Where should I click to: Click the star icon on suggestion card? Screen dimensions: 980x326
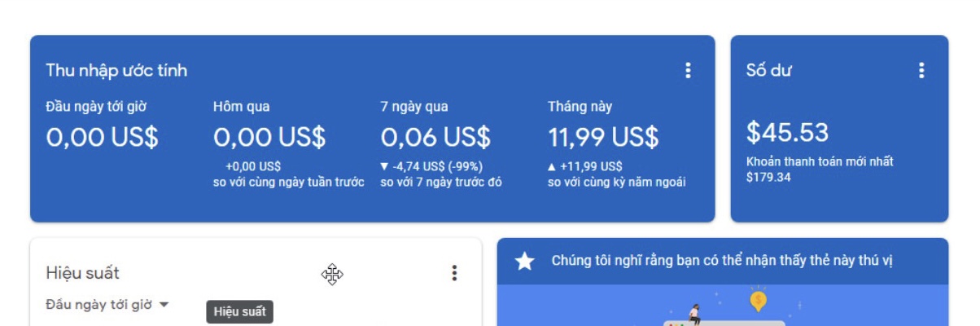point(525,262)
